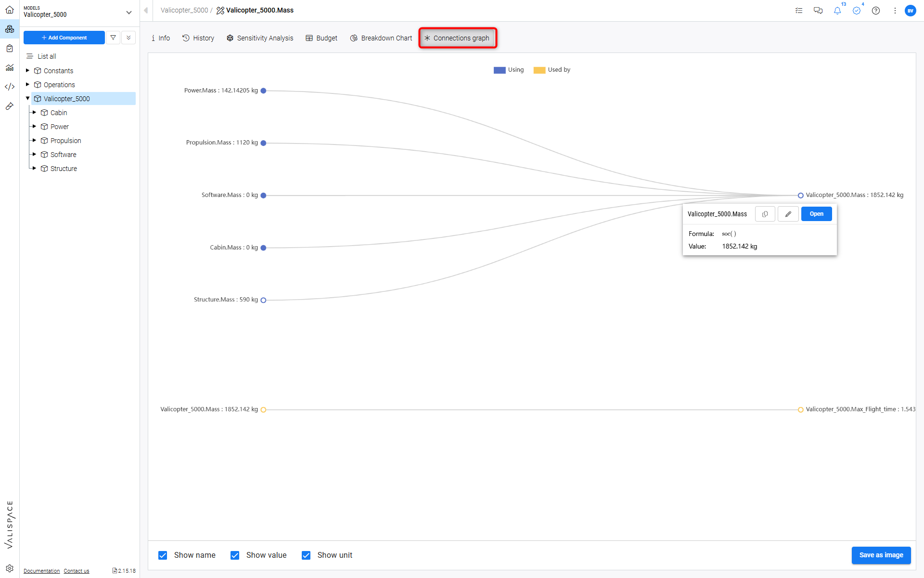Screen dimensions: 924x578
Task: Click the Save as image button
Action: [x=881, y=555]
